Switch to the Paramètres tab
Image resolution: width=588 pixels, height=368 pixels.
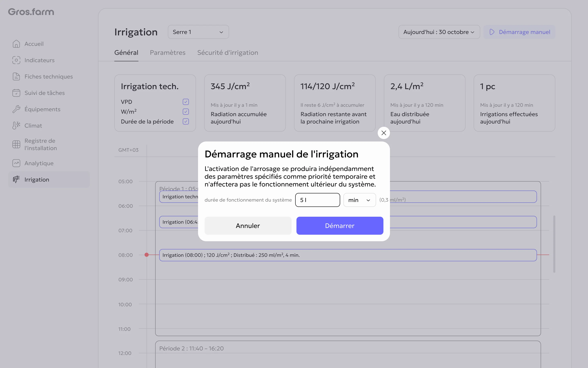click(x=168, y=53)
